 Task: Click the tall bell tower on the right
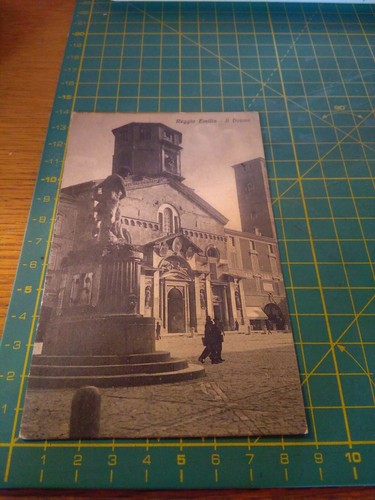click(x=253, y=197)
